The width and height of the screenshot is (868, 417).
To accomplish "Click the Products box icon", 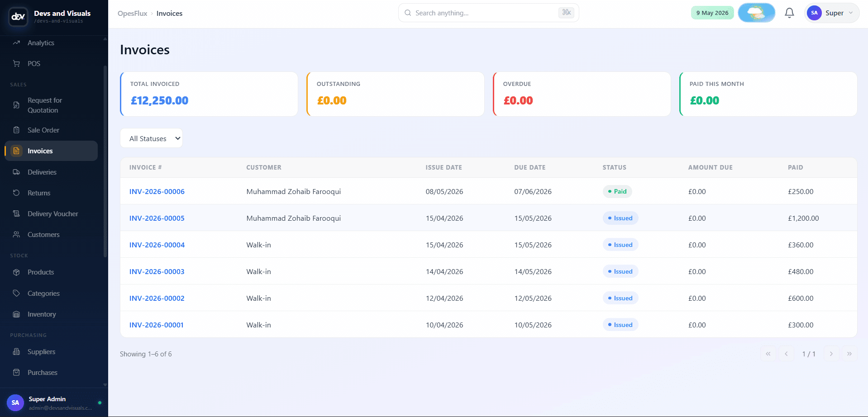I will point(16,272).
